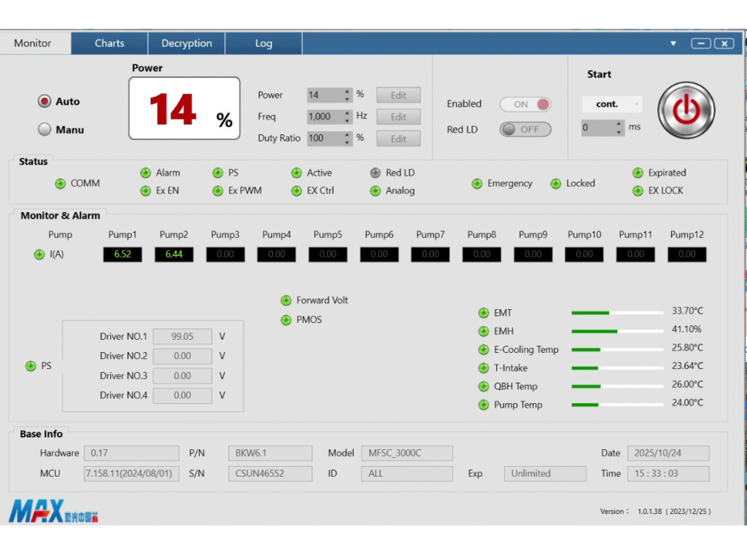Viewport: 747px width, 560px height.
Task: Click the PMOS indicator icon
Action: tap(286, 320)
